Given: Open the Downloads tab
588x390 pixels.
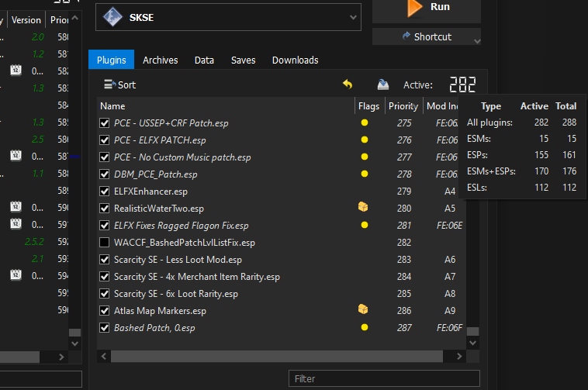Looking at the screenshot, I should [295, 60].
